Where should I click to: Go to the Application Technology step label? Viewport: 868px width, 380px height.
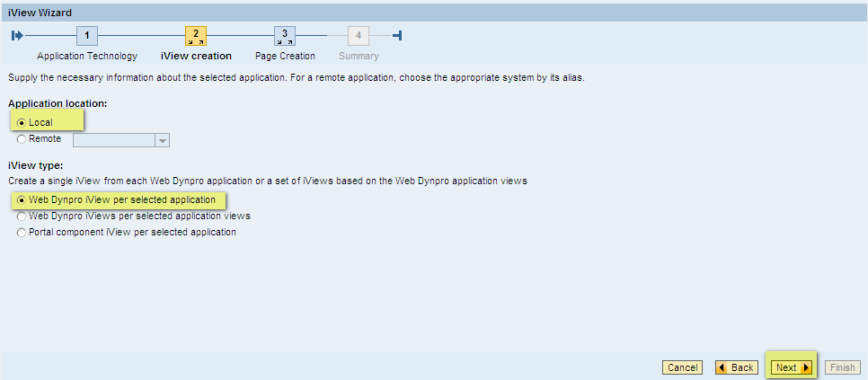(87, 56)
